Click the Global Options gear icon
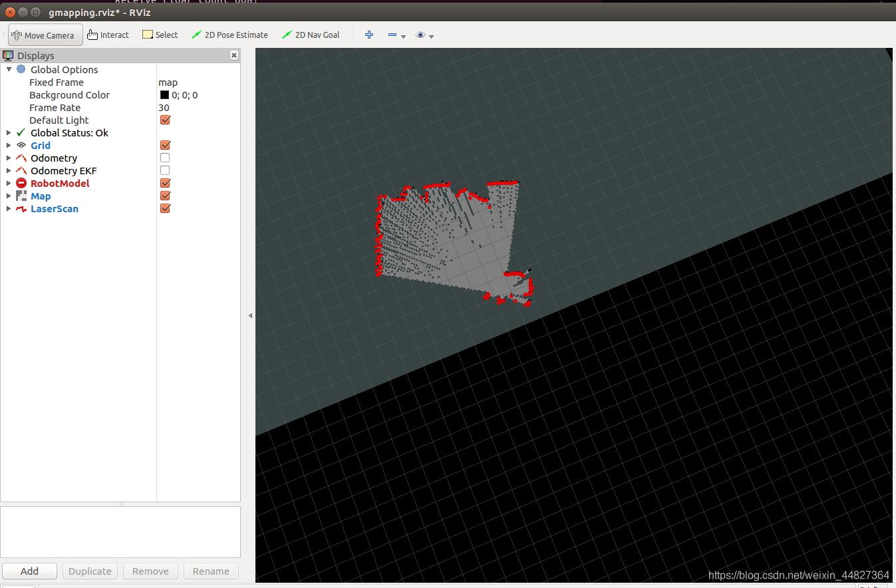Screen dimensions: 896x588 (21, 69)
